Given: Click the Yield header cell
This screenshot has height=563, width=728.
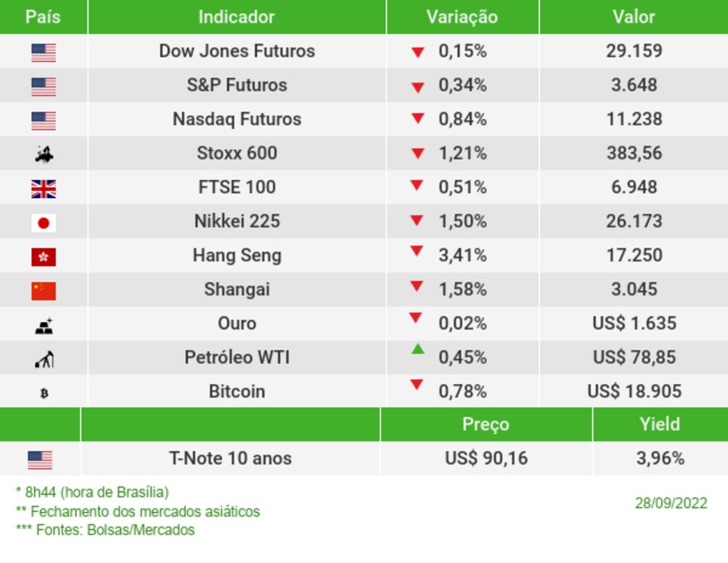Looking at the screenshot, I should click(x=660, y=424).
